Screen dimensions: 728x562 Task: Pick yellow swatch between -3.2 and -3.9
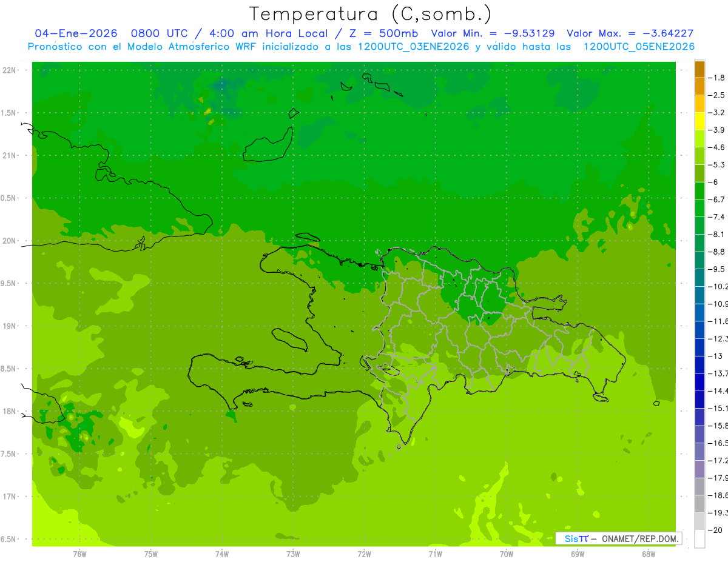point(699,121)
